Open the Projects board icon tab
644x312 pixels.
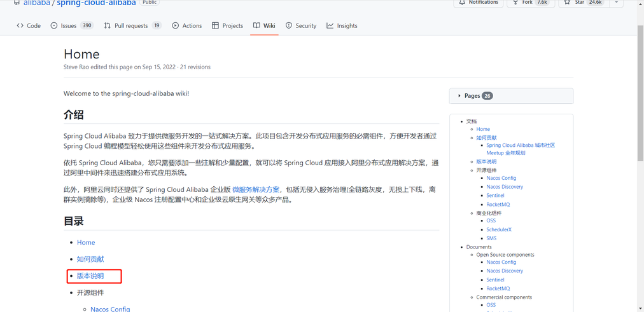[215, 25]
